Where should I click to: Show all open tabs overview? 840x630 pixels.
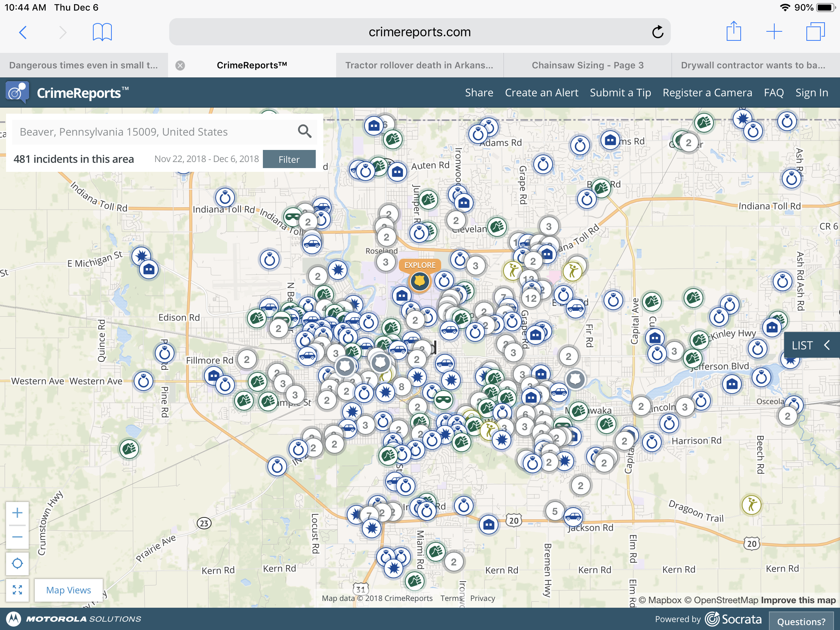815,31
